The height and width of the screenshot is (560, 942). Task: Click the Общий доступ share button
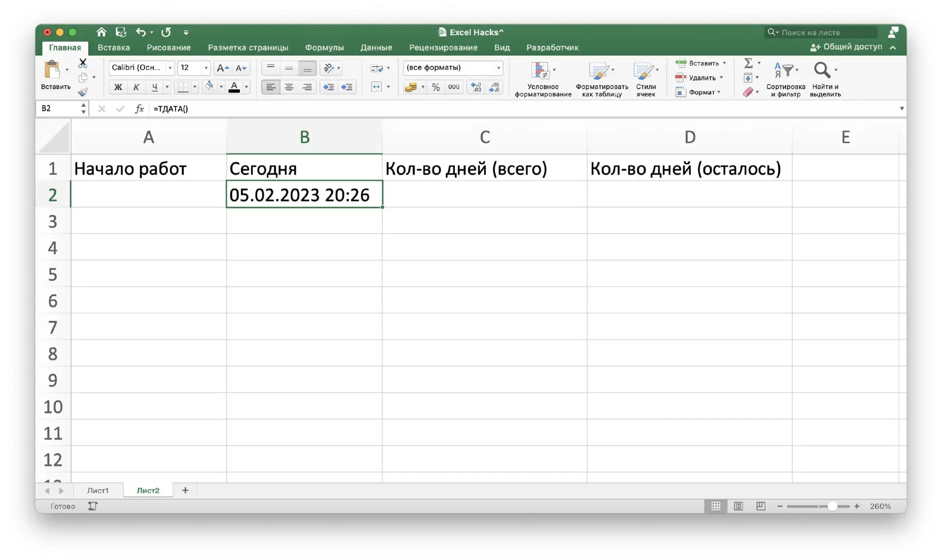coord(846,47)
